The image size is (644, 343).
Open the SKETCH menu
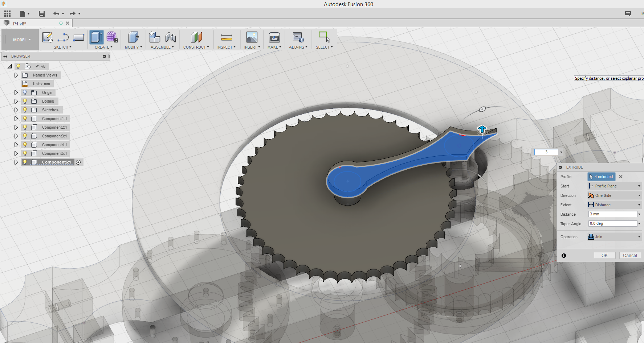point(62,47)
